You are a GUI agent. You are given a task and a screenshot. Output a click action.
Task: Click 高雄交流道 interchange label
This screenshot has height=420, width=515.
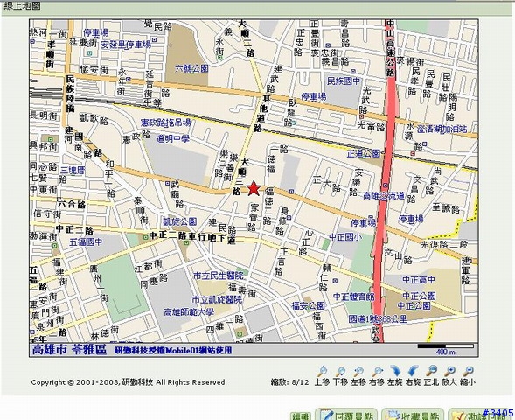point(384,196)
